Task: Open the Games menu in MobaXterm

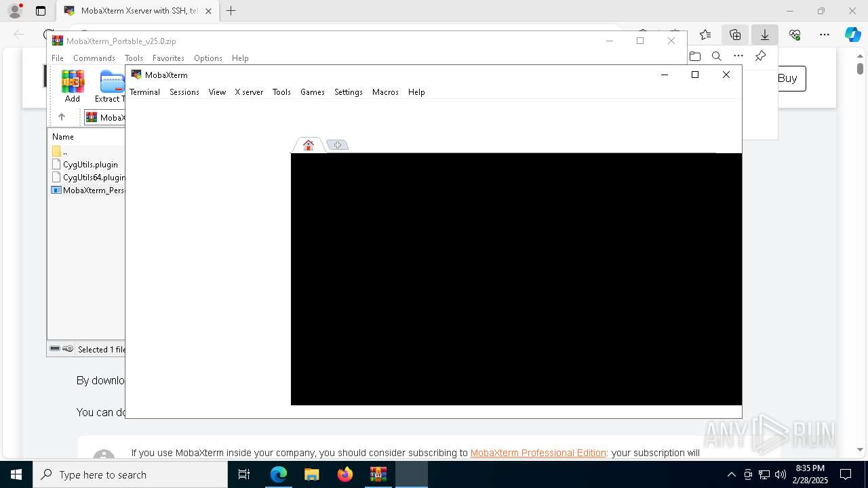Action: coord(313,92)
